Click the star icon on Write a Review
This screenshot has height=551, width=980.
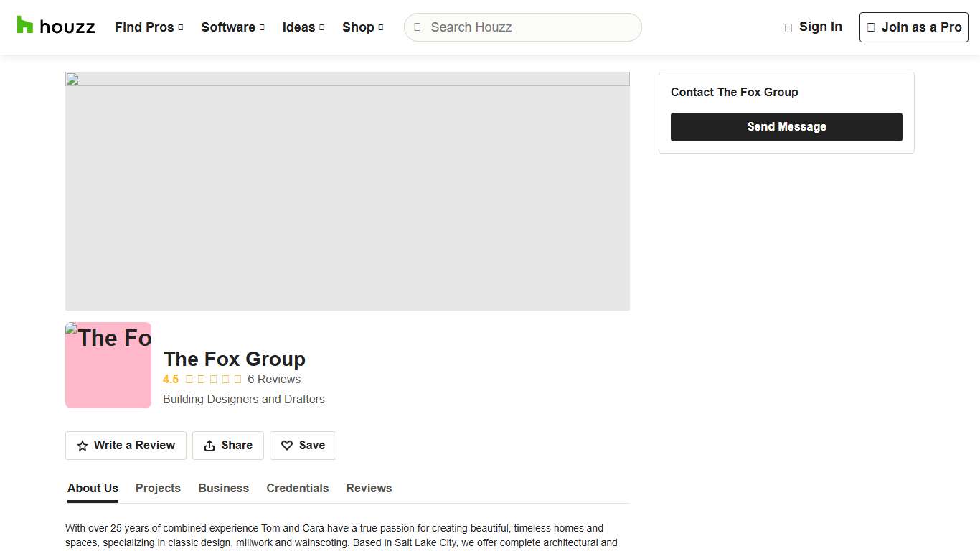coord(83,446)
